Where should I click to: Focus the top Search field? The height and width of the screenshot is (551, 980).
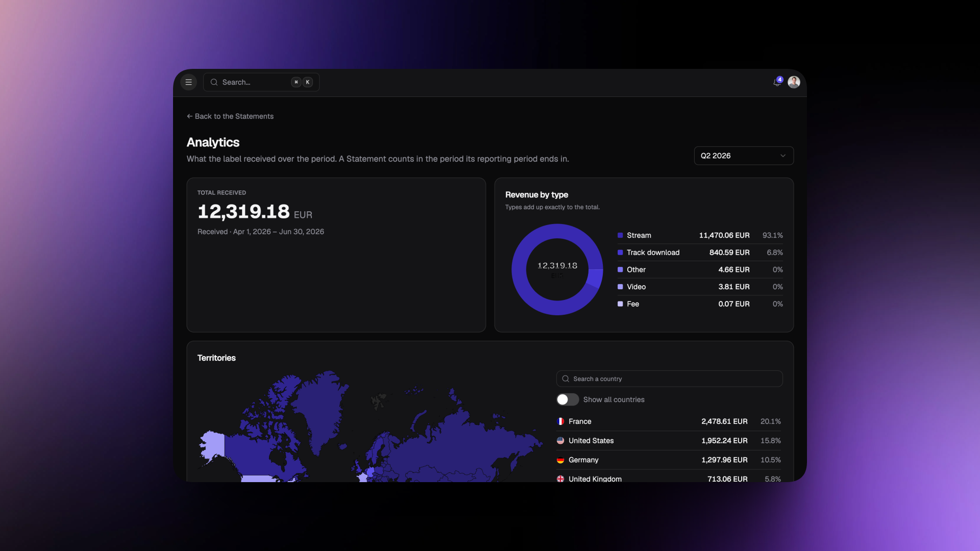[x=261, y=82]
